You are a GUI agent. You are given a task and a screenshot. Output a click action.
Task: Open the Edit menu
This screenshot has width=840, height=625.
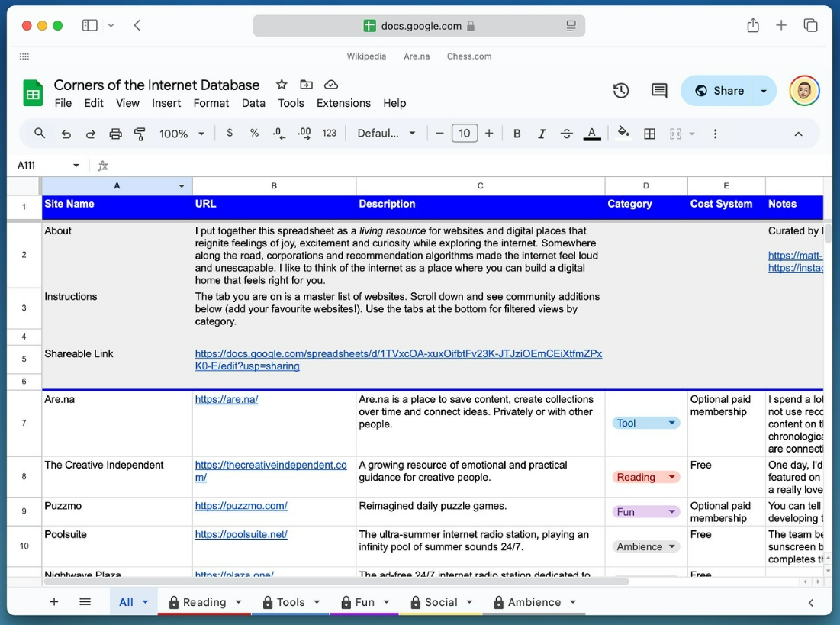[94, 103]
